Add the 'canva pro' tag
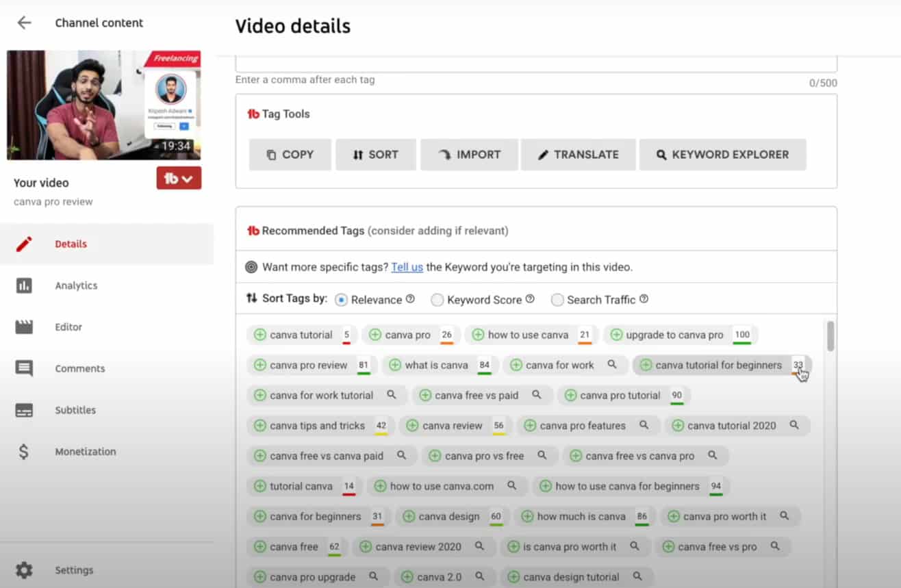The width and height of the screenshot is (901, 588). coord(375,335)
